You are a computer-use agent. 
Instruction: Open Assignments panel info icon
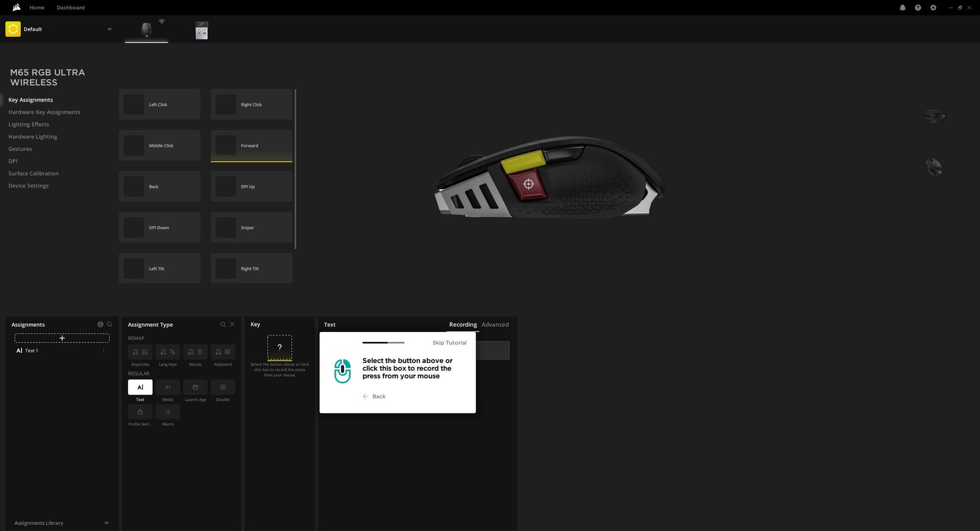pos(101,324)
